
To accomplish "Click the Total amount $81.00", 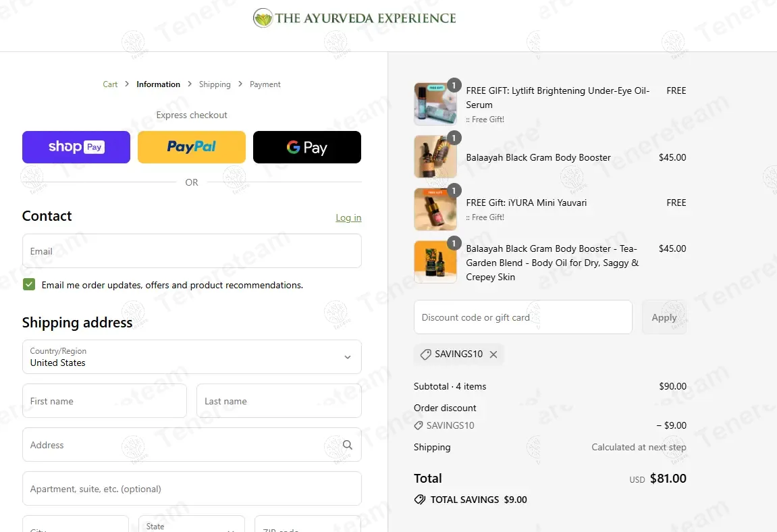I will tap(668, 479).
